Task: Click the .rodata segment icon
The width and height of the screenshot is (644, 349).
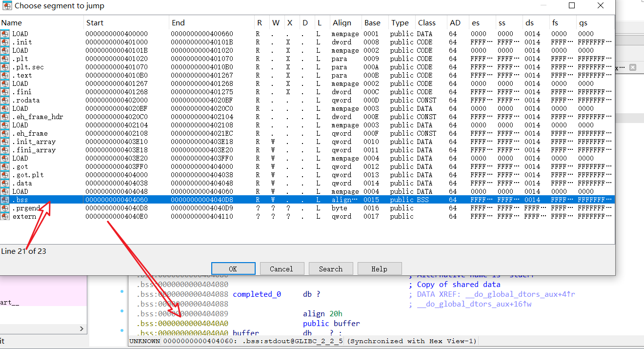Action: (5, 100)
